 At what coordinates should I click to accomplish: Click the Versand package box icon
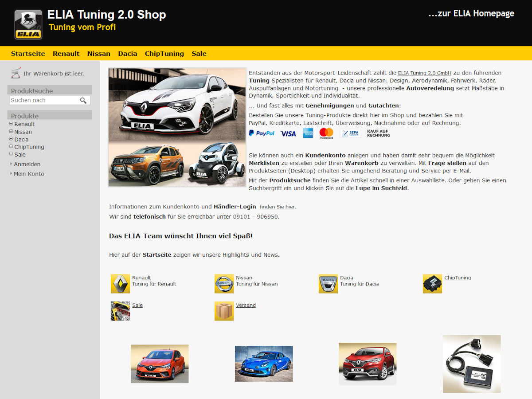coord(224,311)
